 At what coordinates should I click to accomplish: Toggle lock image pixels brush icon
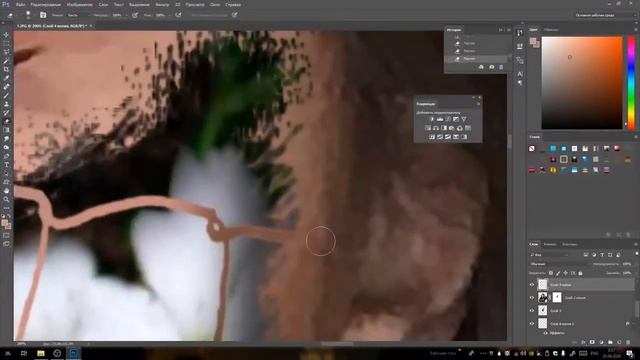pyautogui.click(x=558, y=273)
